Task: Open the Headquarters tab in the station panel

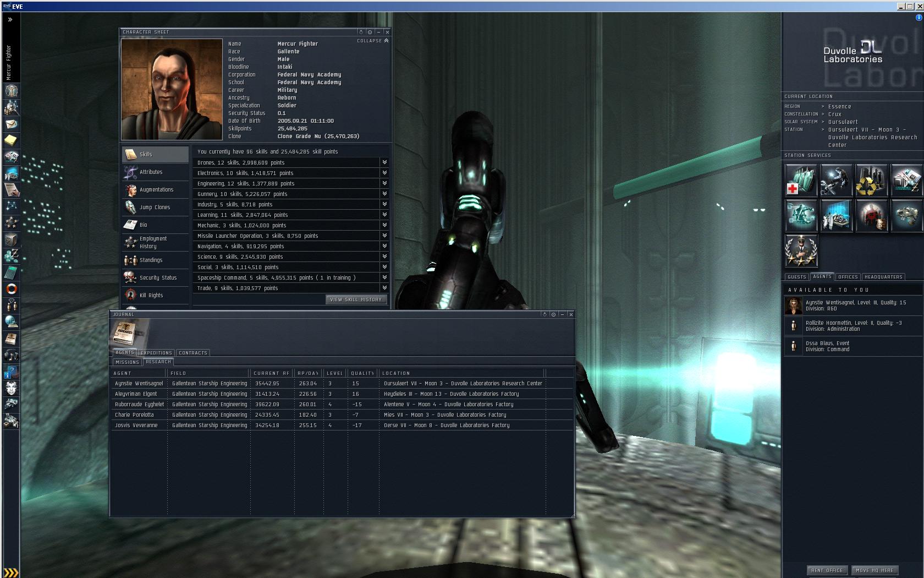Action: (883, 277)
